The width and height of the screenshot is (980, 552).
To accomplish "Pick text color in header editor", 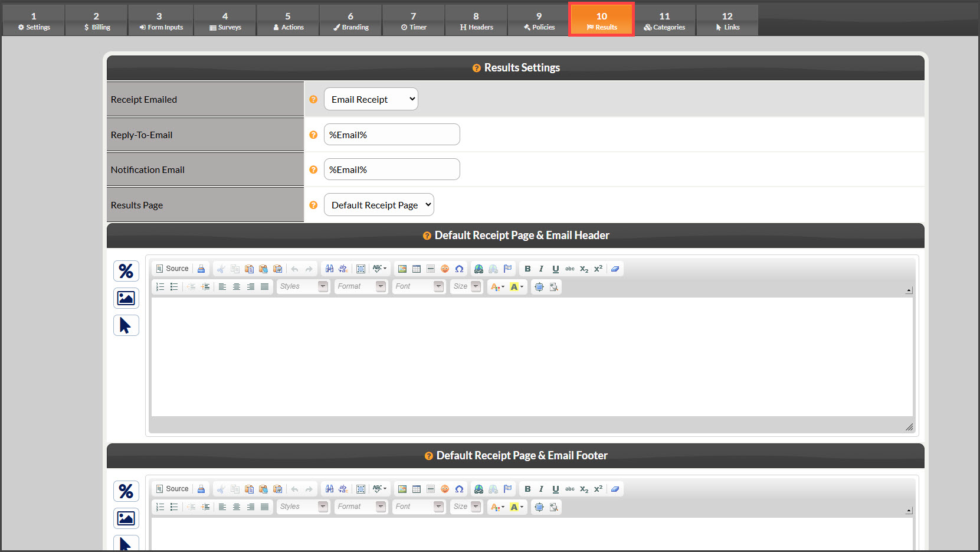I will (x=497, y=286).
